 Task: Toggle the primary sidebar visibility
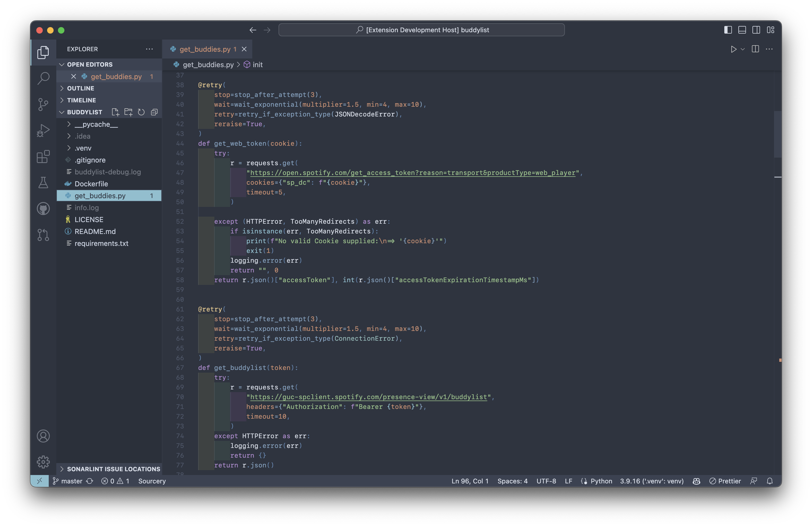point(728,30)
